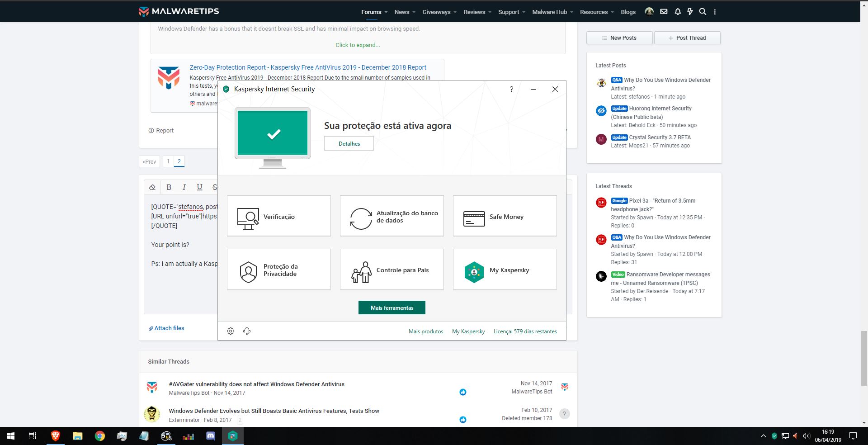This screenshot has height=445, width=868.
Task: Expand the Resources dropdown arrow
Action: pos(612,12)
